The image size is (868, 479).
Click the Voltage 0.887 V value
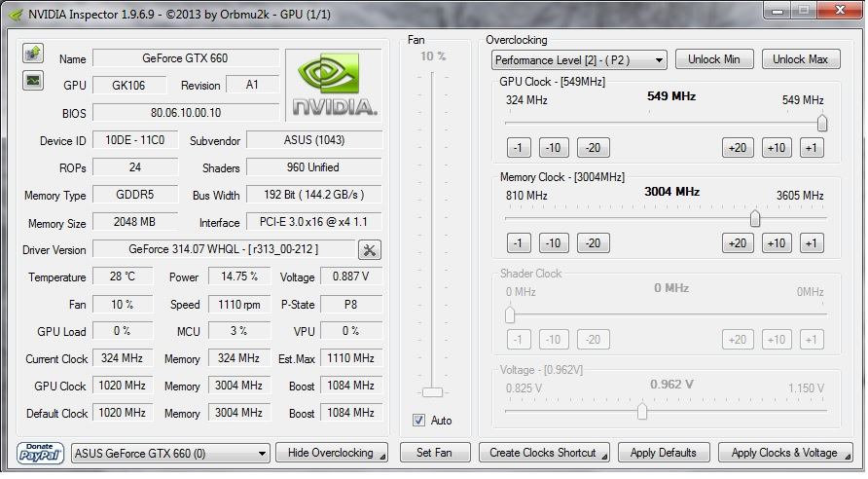coord(351,276)
